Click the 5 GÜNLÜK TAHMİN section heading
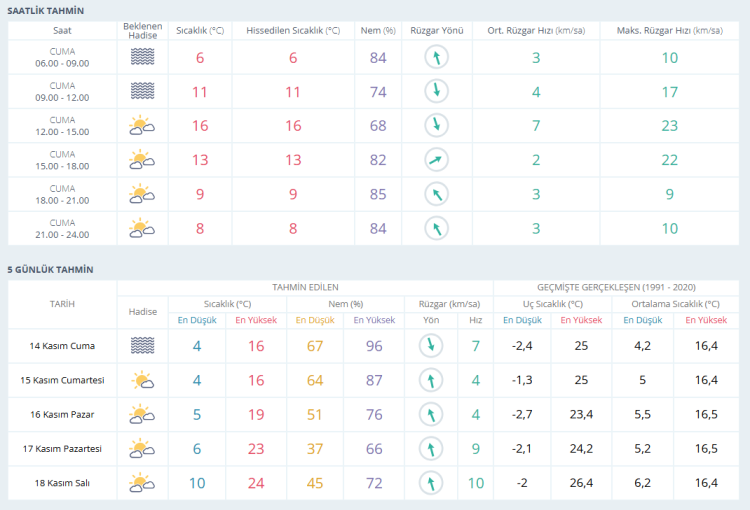Image resolution: width=750 pixels, height=510 pixels. point(50,270)
